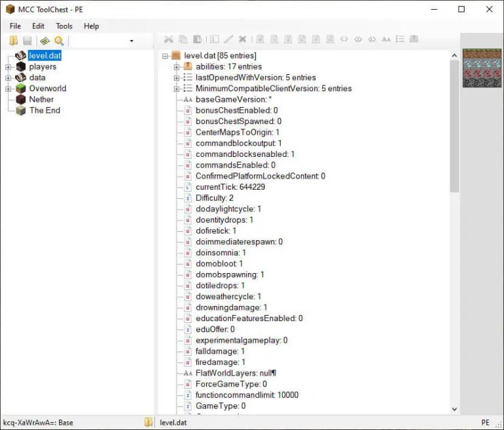Click the Add Float tag toolbar icon

(316, 39)
